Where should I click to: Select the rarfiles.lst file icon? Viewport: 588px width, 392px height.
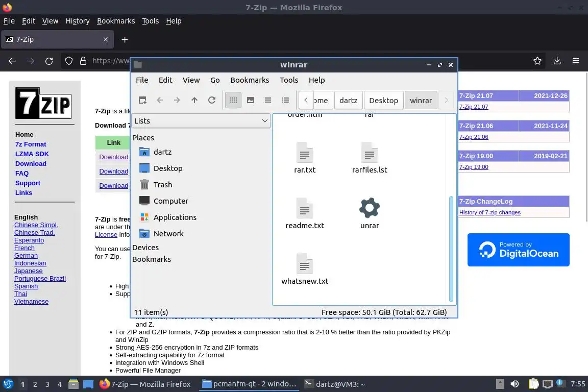[x=370, y=152]
